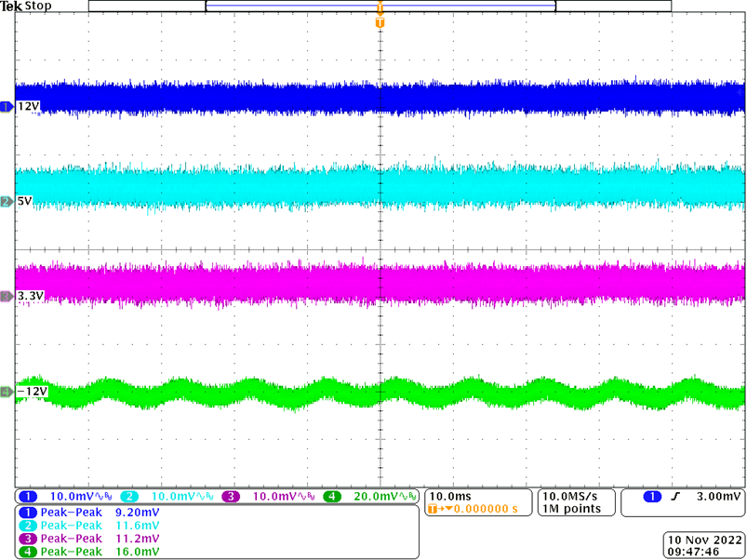Click the record view overview bar at top
The height and width of the screenshot is (560, 747).
(x=380, y=6)
